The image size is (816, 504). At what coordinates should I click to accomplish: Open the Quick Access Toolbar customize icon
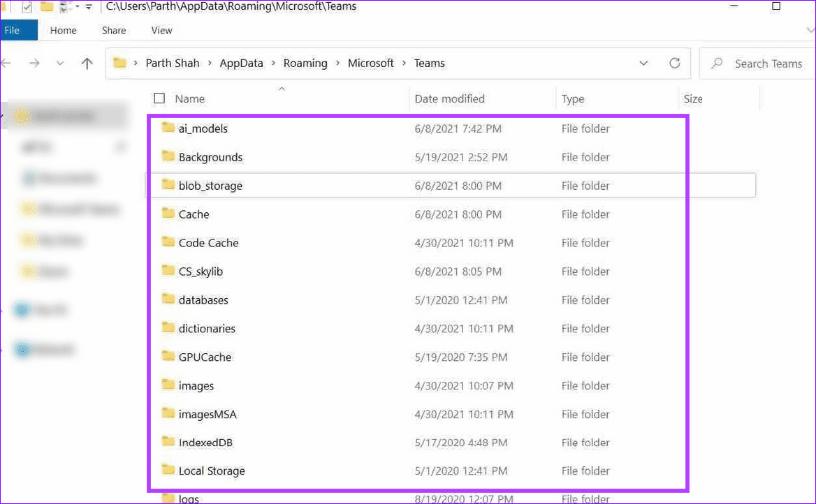click(x=88, y=6)
